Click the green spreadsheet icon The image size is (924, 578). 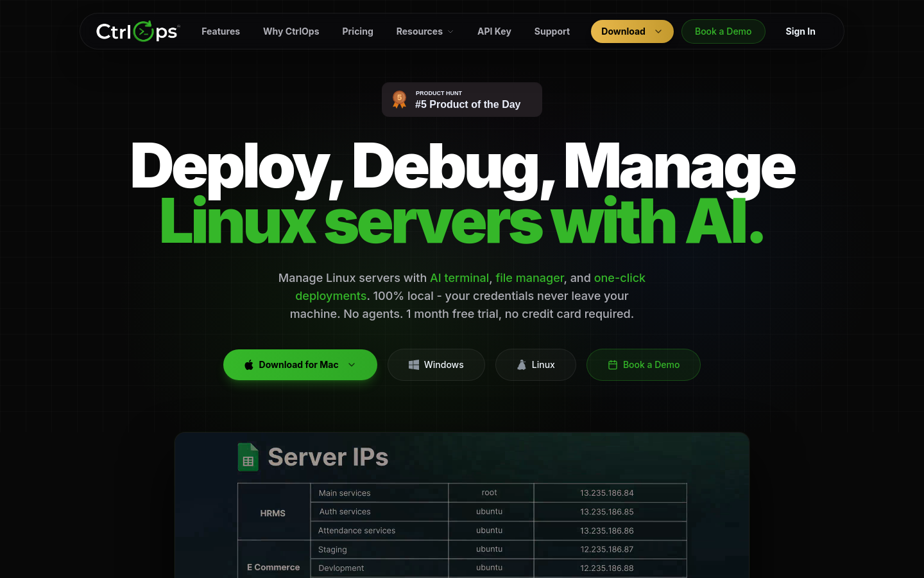click(248, 457)
